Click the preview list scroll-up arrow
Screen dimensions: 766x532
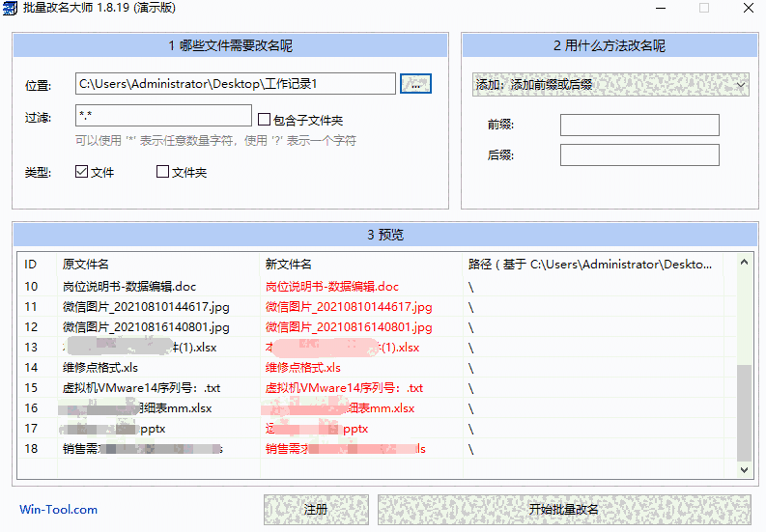tap(744, 263)
